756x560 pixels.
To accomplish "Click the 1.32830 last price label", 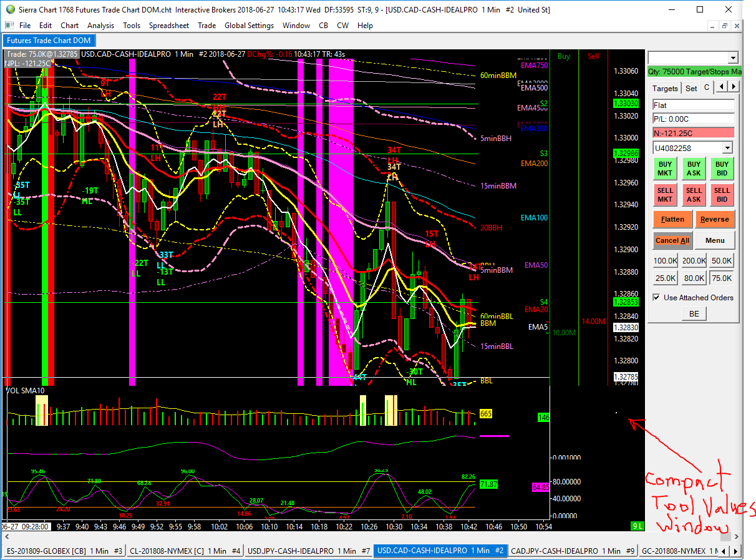I will point(625,327).
